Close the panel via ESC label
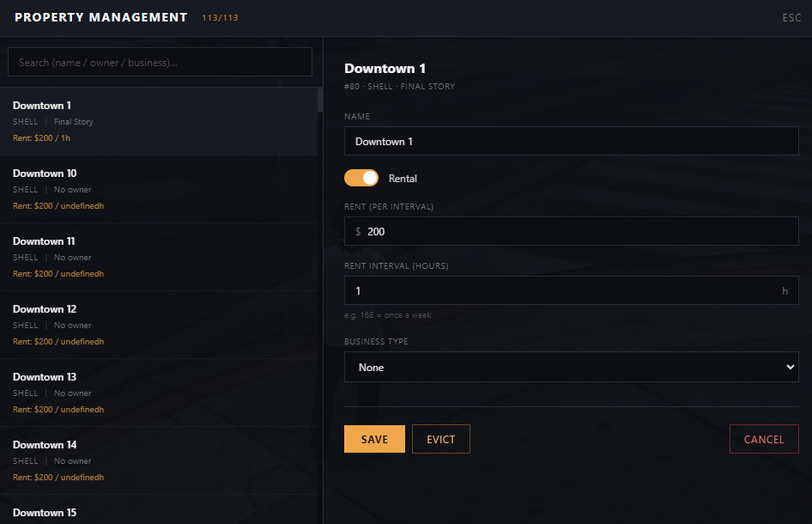 791,18
